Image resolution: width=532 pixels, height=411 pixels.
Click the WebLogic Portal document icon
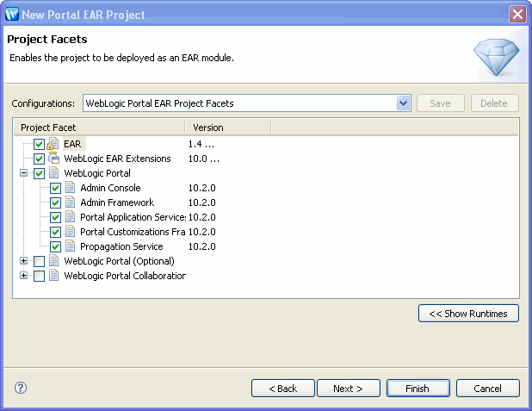53,173
